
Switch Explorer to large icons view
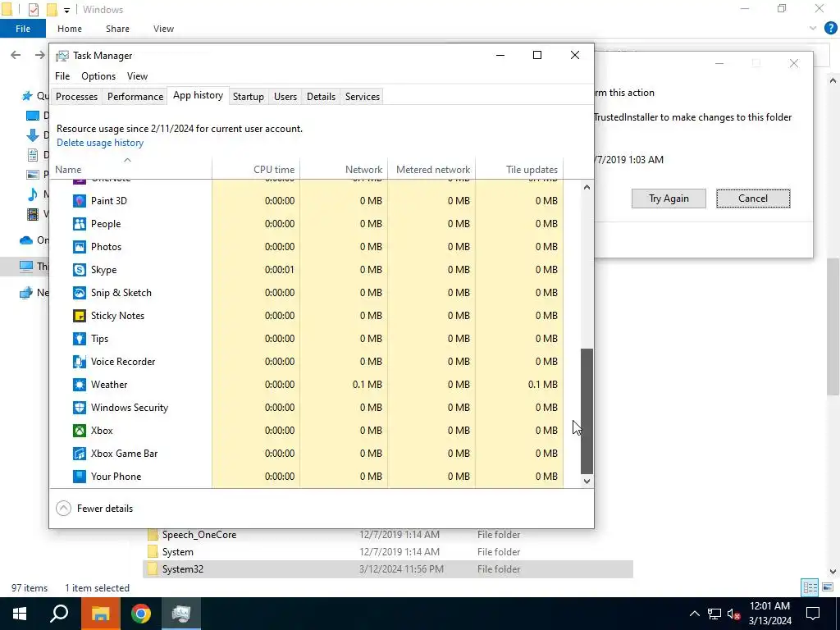[x=828, y=587]
